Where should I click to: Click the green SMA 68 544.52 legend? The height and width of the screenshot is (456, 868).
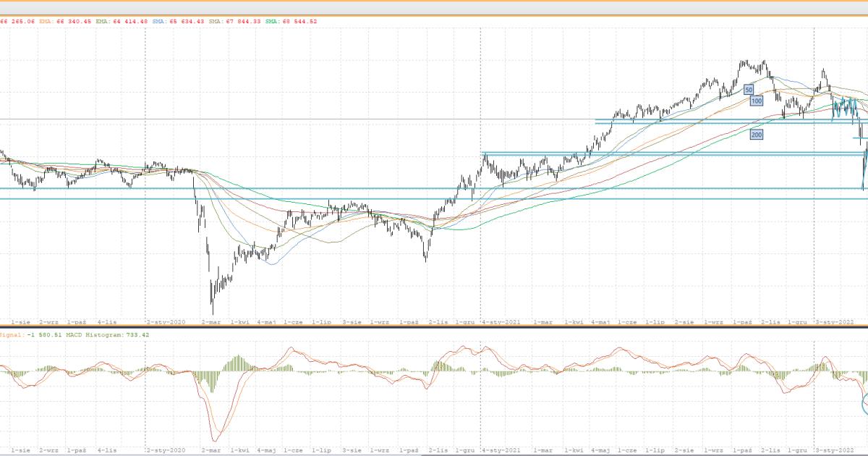point(291,22)
